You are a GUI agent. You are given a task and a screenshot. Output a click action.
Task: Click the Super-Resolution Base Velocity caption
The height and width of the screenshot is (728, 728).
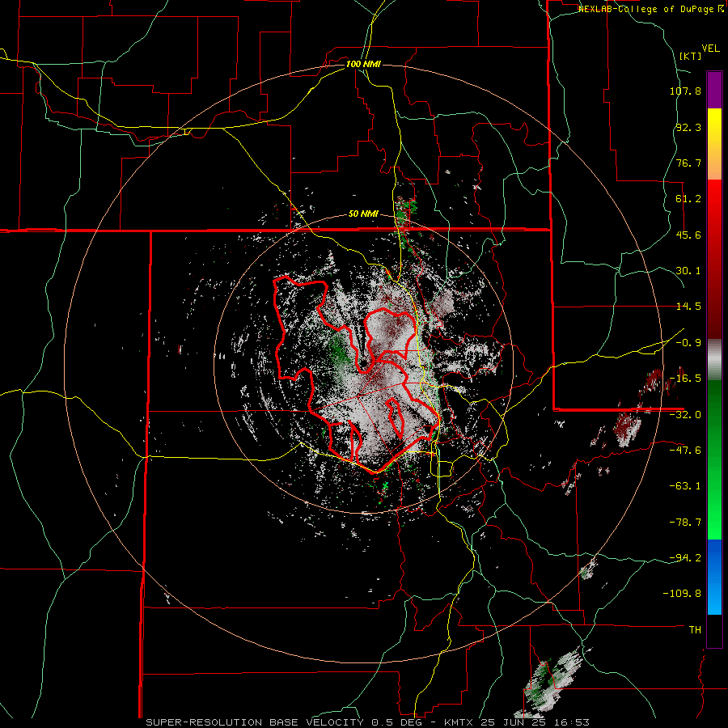(x=368, y=722)
